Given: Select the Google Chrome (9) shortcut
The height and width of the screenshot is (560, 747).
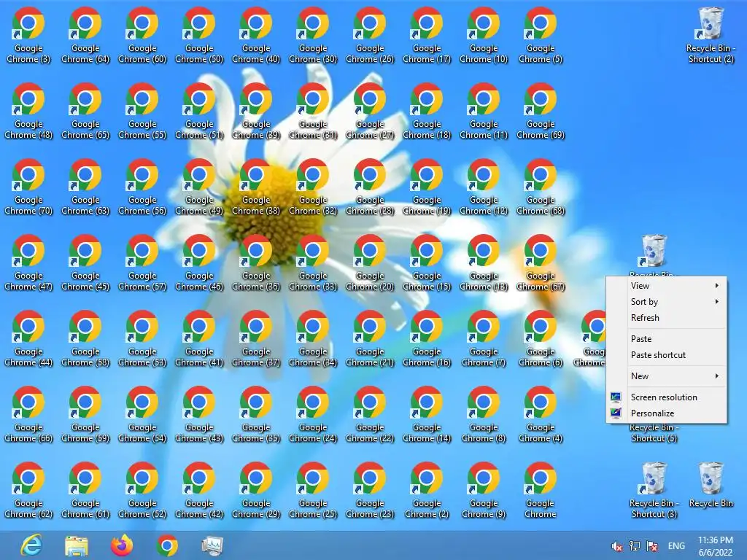Looking at the screenshot, I should tap(484, 491).
